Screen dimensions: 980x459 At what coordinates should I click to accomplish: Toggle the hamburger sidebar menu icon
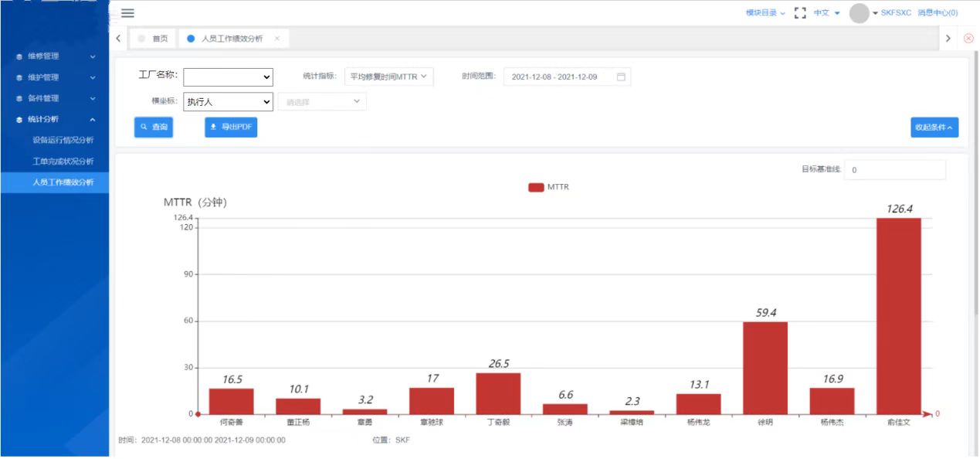[x=127, y=13]
